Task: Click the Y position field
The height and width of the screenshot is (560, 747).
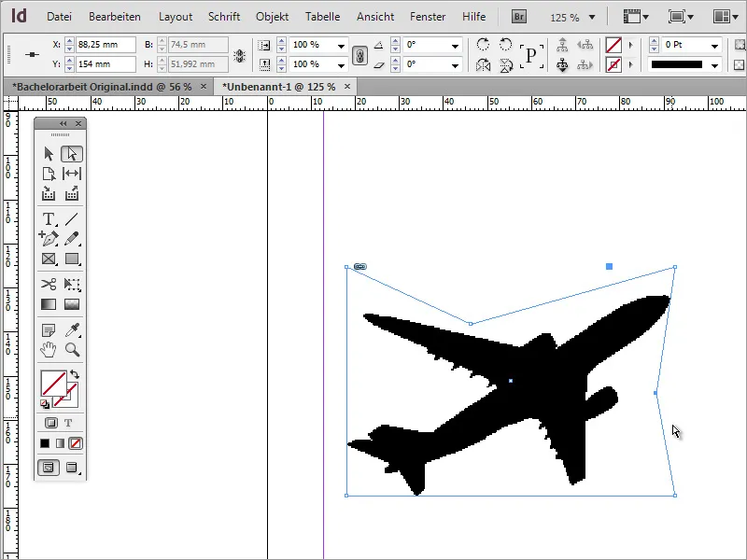Action: click(x=106, y=63)
